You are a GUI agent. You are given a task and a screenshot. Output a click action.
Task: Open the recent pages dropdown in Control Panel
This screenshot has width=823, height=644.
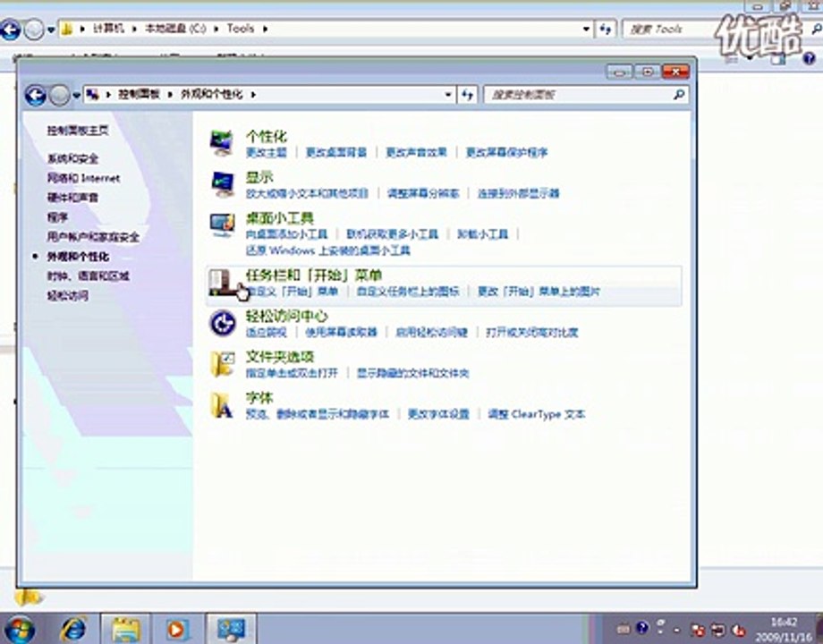[77, 96]
